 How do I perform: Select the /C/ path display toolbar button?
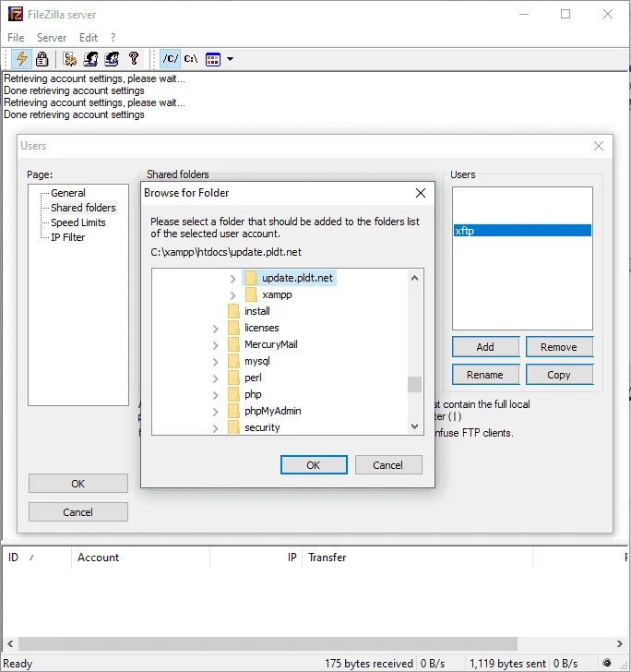(x=170, y=59)
